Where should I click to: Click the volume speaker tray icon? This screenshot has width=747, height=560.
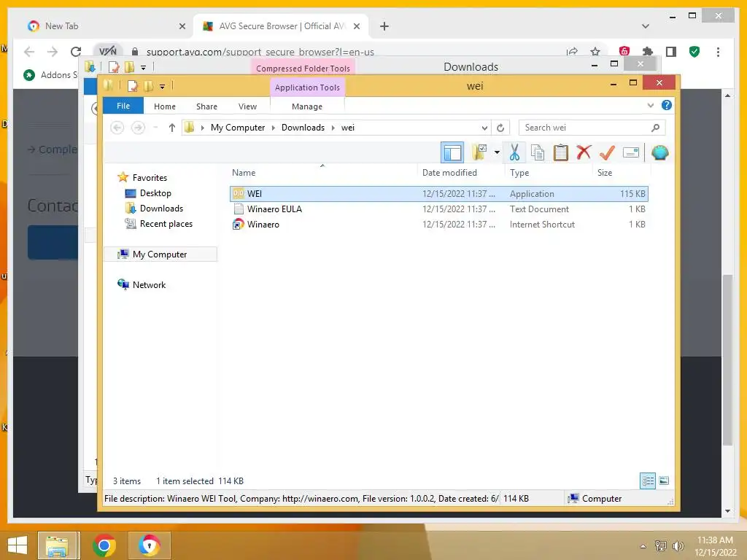tap(678, 546)
